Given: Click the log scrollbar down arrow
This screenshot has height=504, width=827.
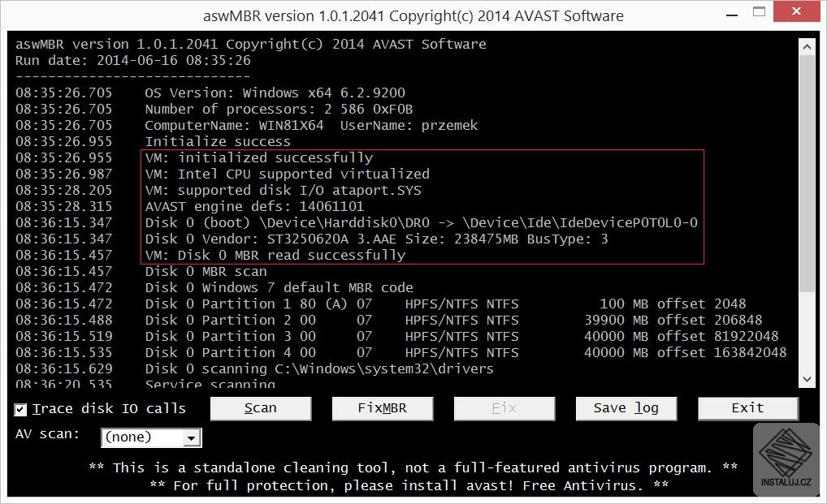Looking at the screenshot, I should (807, 379).
